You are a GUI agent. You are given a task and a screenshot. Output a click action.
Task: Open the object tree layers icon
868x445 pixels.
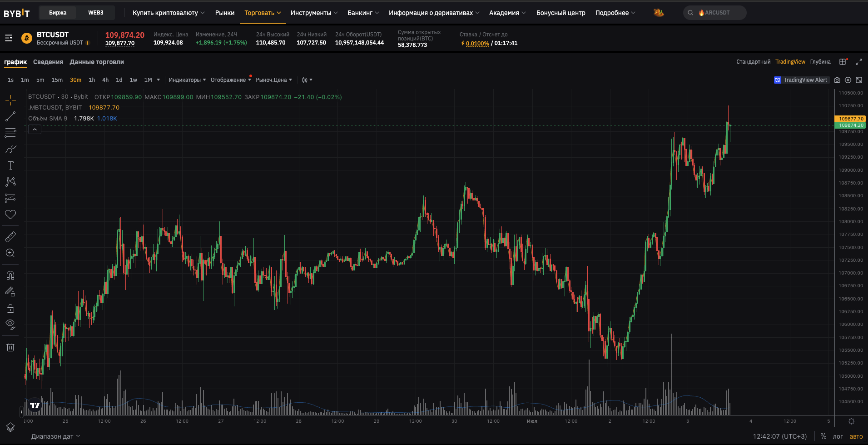pos(10,427)
